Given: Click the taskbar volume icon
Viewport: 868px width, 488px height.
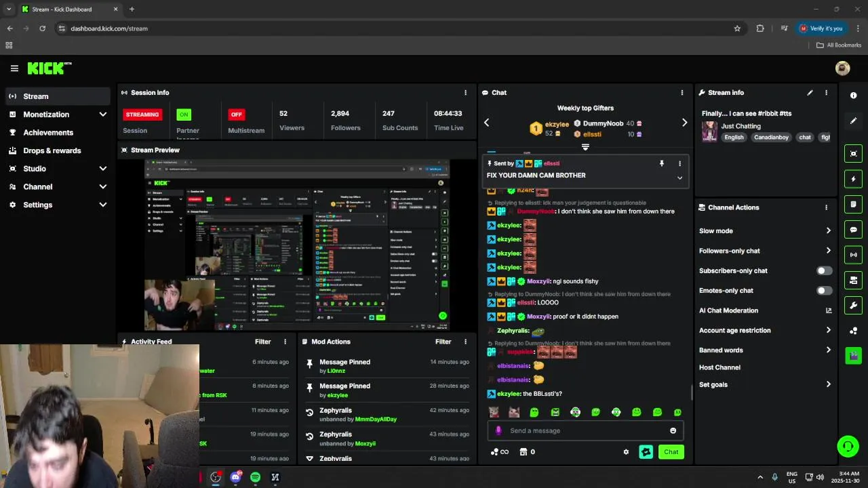Looking at the screenshot, I should point(820,477).
